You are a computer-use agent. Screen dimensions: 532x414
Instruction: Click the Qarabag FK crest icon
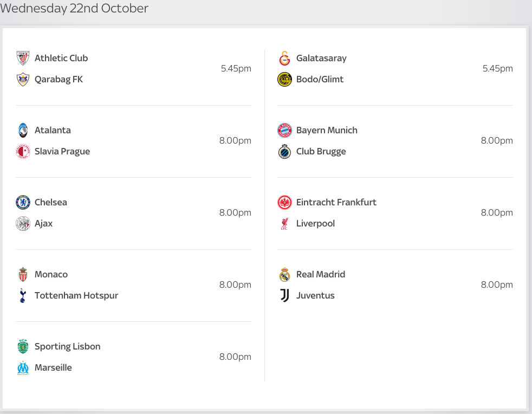click(23, 79)
